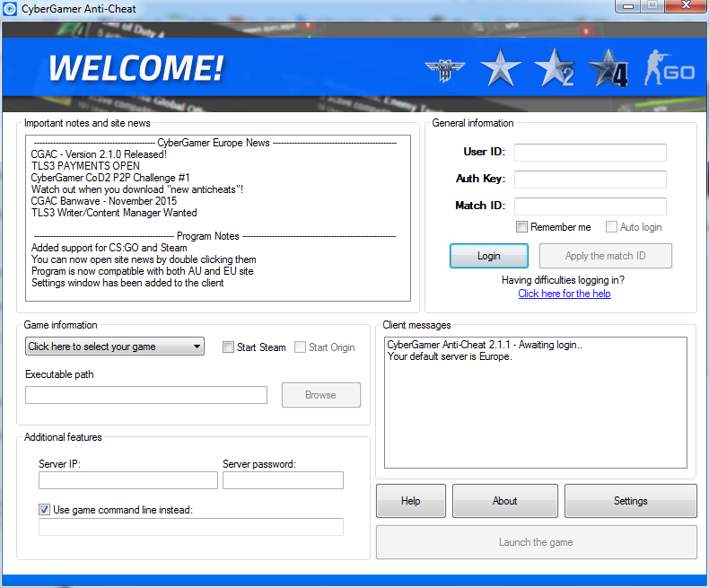Click the CyberGamer app icon in title bar

coord(10,9)
